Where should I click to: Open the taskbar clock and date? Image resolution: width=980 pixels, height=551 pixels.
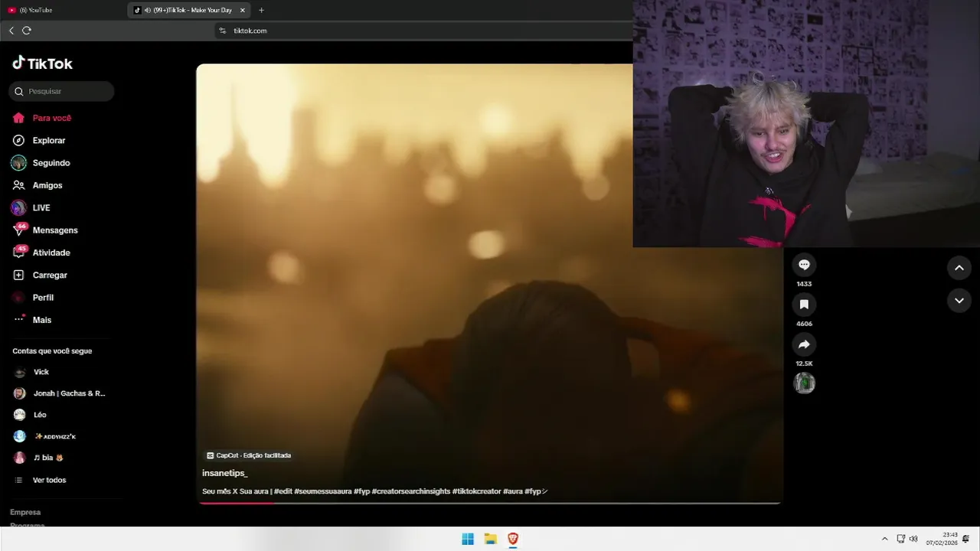pos(942,539)
